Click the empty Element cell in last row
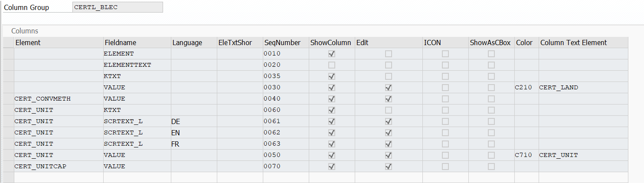 (x=59, y=177)
